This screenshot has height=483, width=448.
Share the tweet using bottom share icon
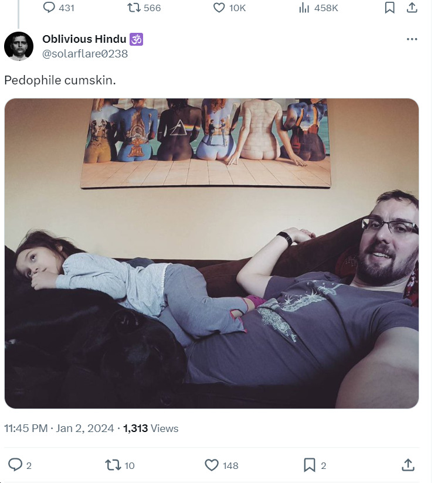[x=408, y=465]
